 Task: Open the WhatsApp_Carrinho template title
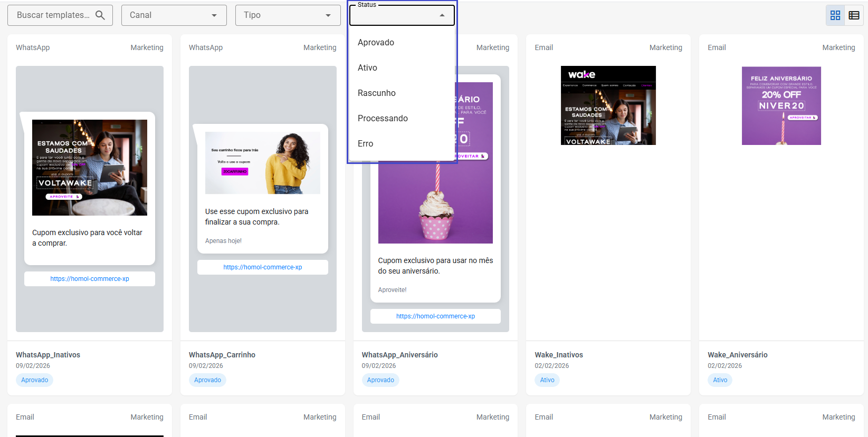222,355
